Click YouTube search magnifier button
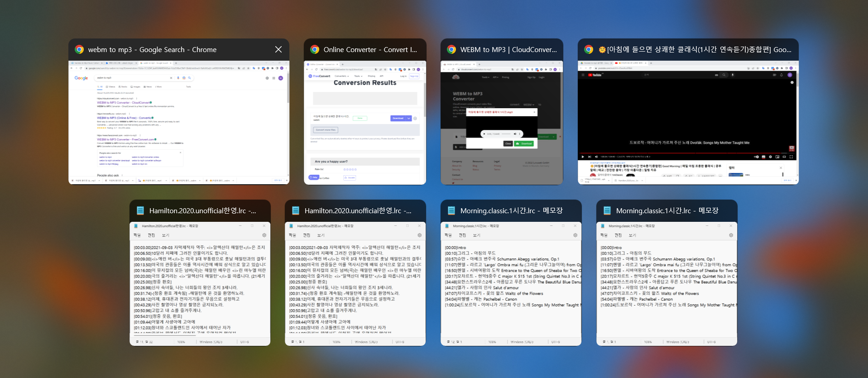The height and width of the screenshot is (378, 868). (x=724, y=75)
